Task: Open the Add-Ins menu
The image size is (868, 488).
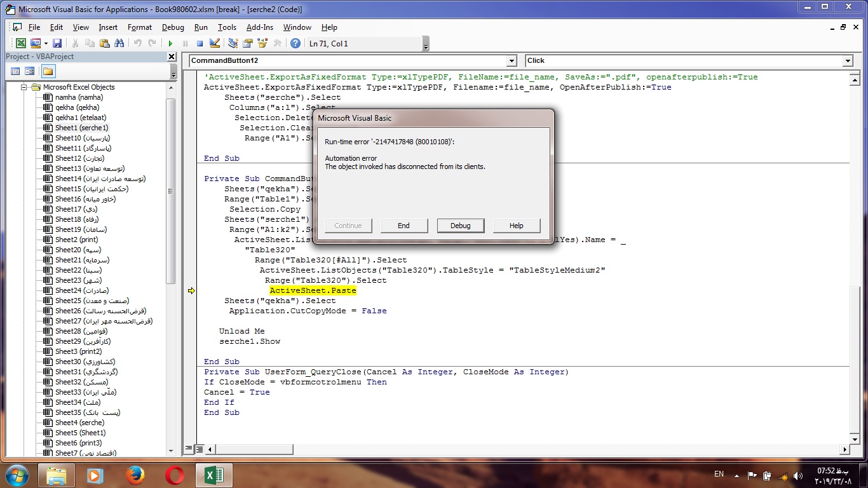Action: point(260,27)
